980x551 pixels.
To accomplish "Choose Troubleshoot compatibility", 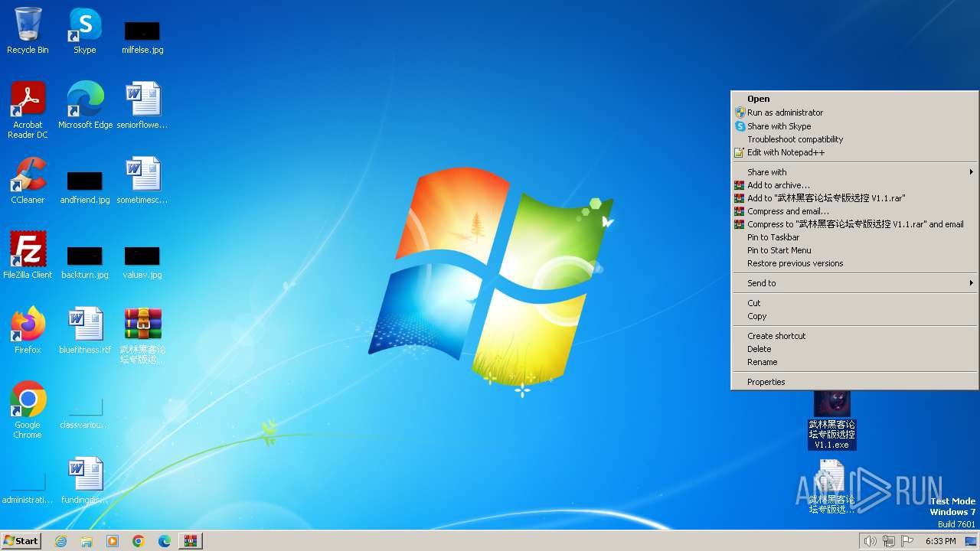I will point(854,139).
